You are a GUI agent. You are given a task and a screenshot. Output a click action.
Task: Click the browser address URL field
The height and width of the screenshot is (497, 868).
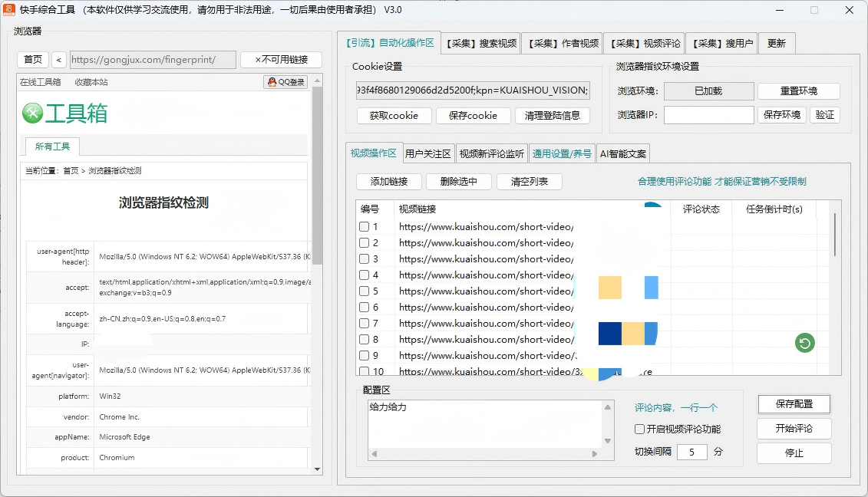pyautogui.click(x=153, y=59)
